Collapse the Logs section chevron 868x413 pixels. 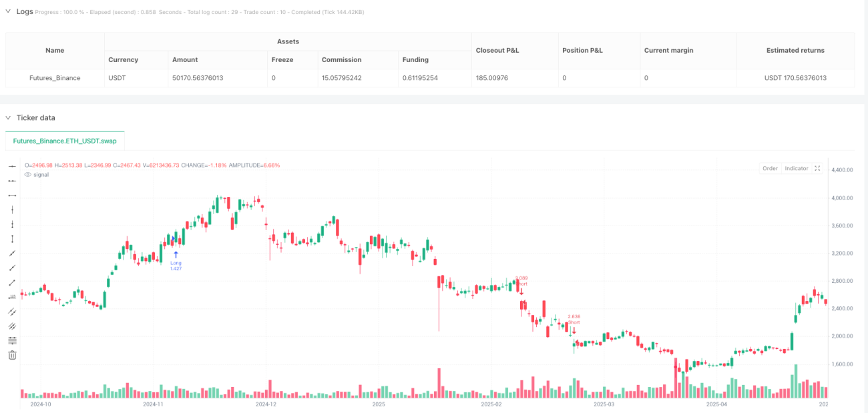9,11
